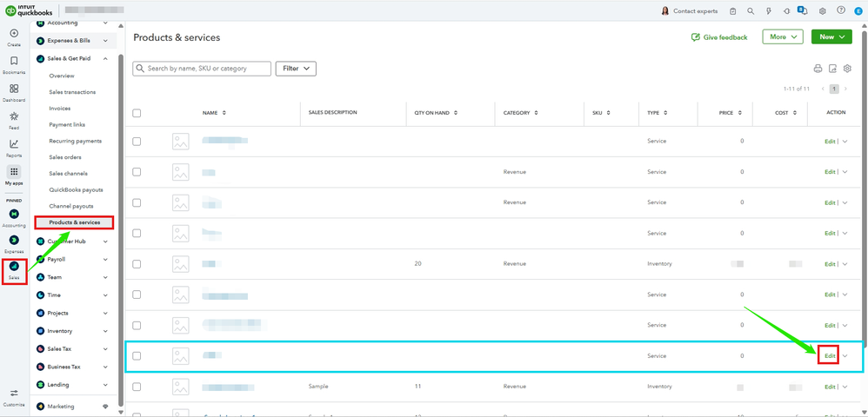Click the header search magnifier icon

tap(751, 11)
